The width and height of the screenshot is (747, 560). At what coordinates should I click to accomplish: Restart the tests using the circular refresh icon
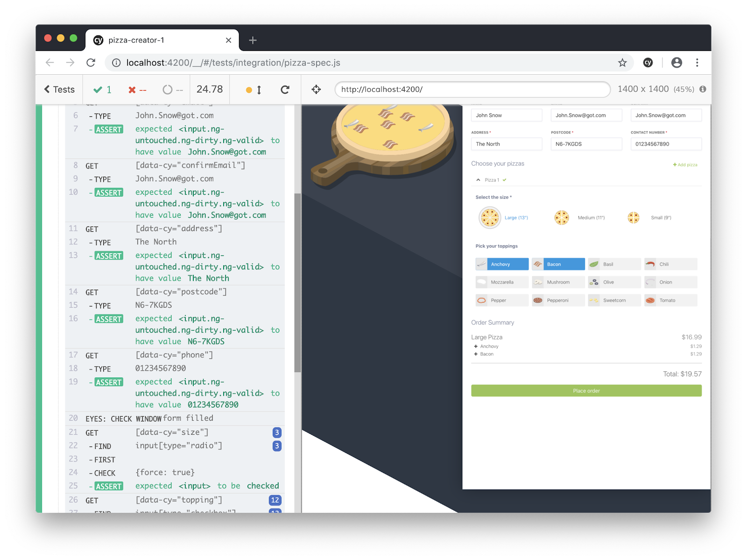click(285, 89)
